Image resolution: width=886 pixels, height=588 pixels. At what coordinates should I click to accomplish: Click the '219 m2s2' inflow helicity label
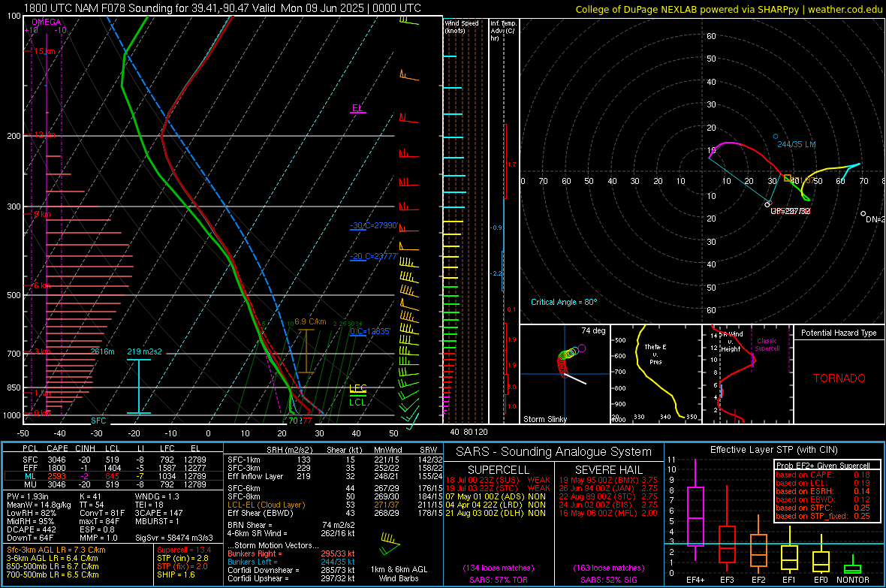[144, 351]
